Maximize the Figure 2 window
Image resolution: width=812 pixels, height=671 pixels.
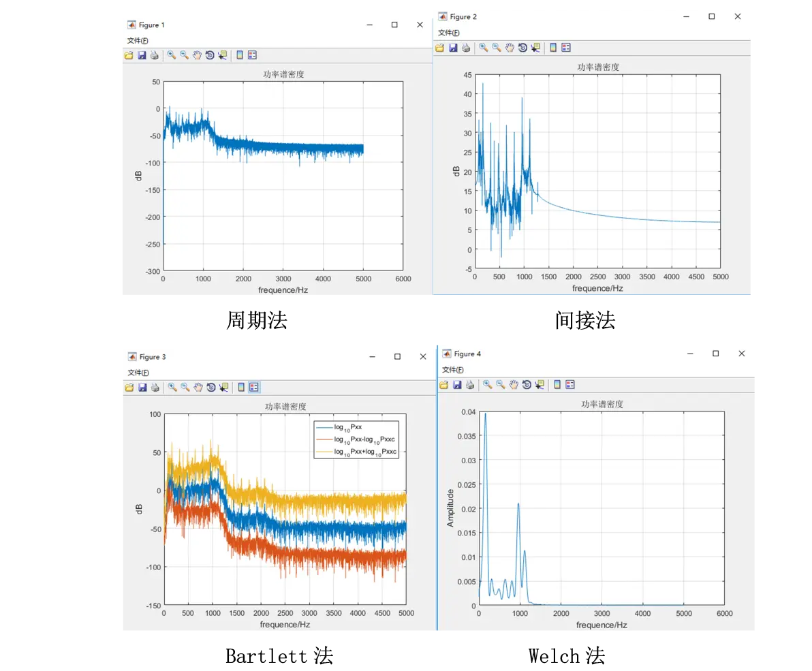pos(712,16)
